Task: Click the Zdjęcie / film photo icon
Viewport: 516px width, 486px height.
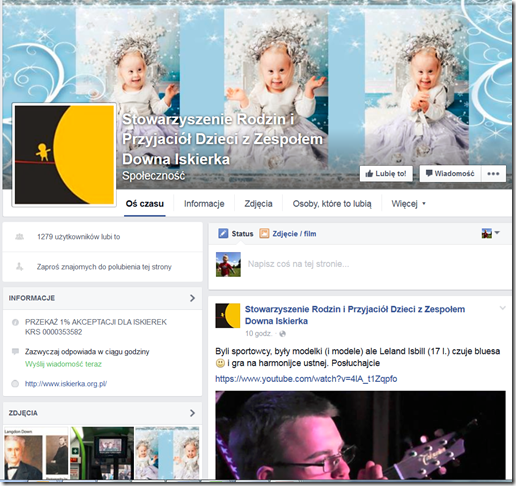Action: (264, 233)
